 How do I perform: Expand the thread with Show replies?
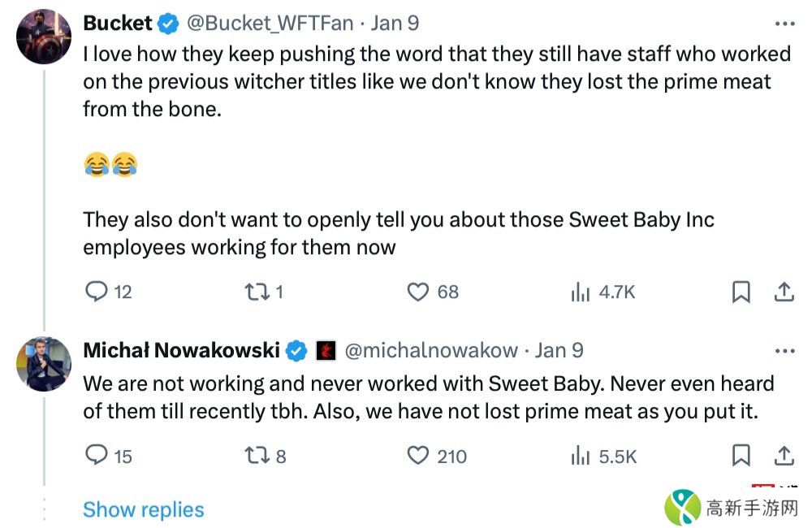(144, 510)
